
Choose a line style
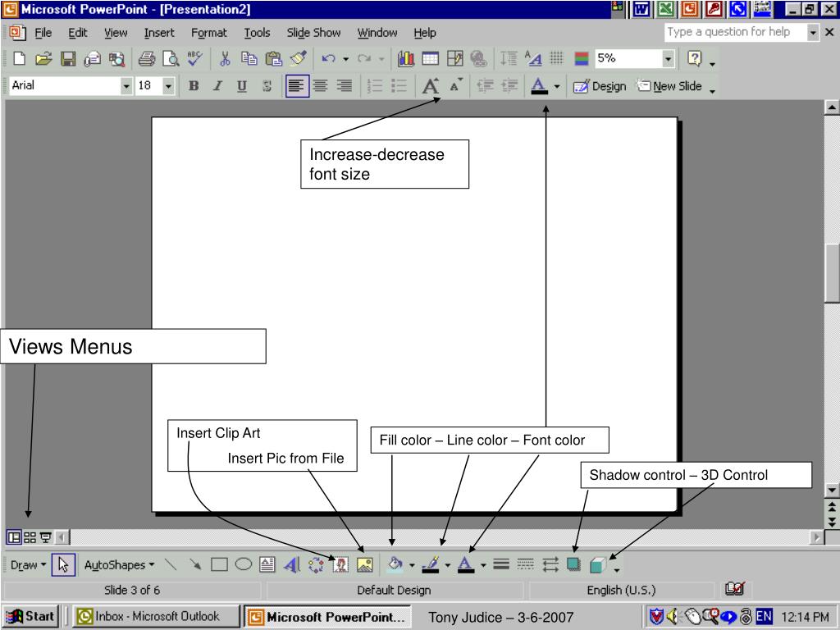pos(501,564)
